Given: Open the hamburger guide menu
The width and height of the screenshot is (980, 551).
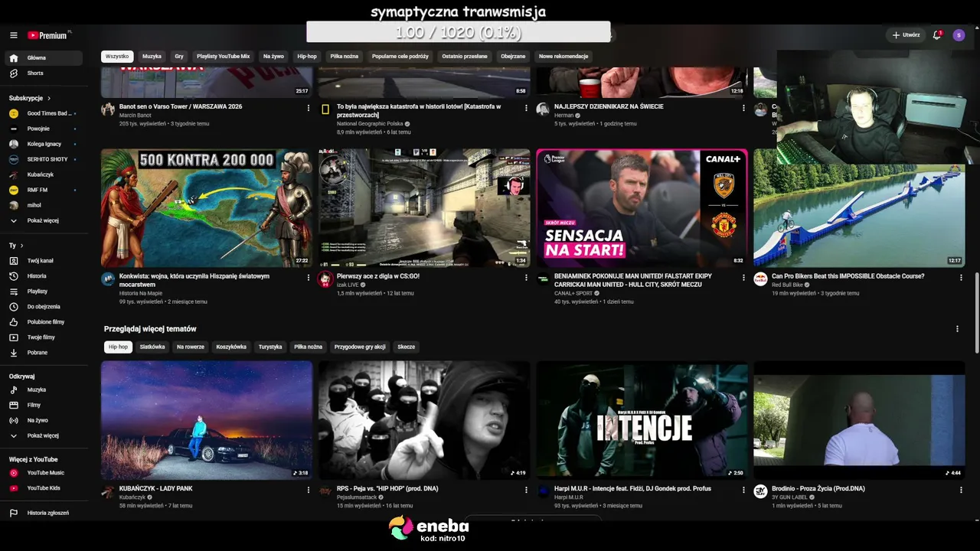Looking at the screenshot, I should click(14, 35).
